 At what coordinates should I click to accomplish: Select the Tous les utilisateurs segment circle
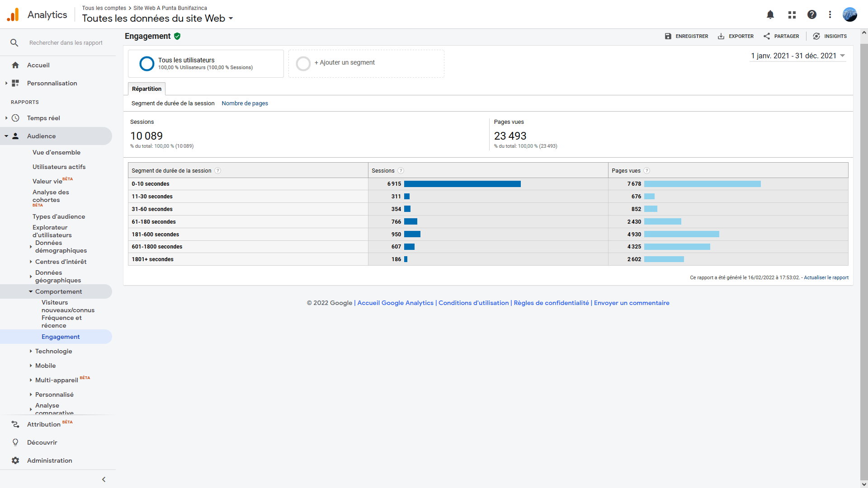pos(147,64)
